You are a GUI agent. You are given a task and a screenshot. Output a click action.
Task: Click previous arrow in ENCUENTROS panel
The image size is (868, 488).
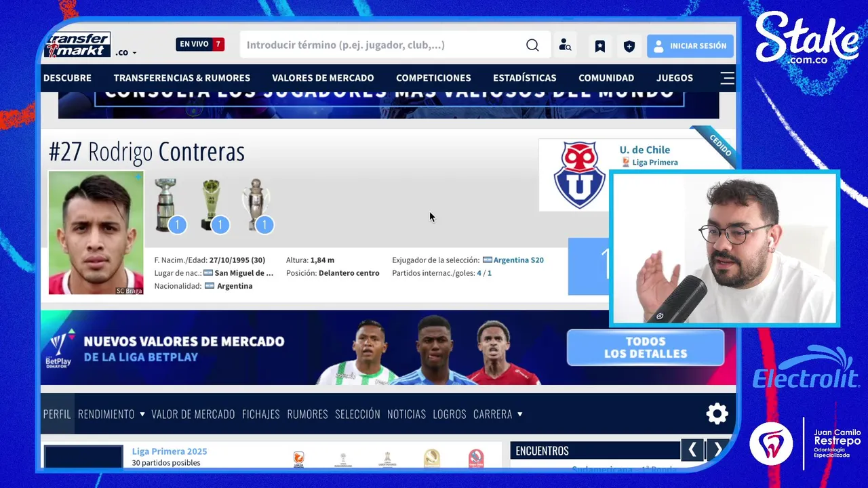pos(692,450)
